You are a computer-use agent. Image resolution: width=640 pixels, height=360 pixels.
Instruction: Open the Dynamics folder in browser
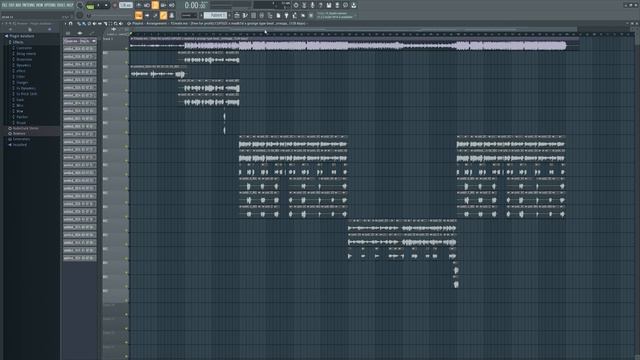(23, 65)
